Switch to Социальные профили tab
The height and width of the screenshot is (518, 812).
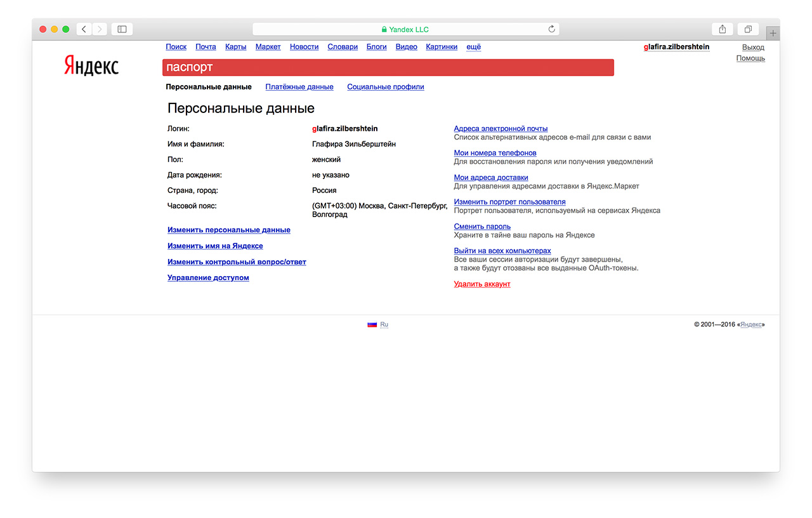click(385, 87)
